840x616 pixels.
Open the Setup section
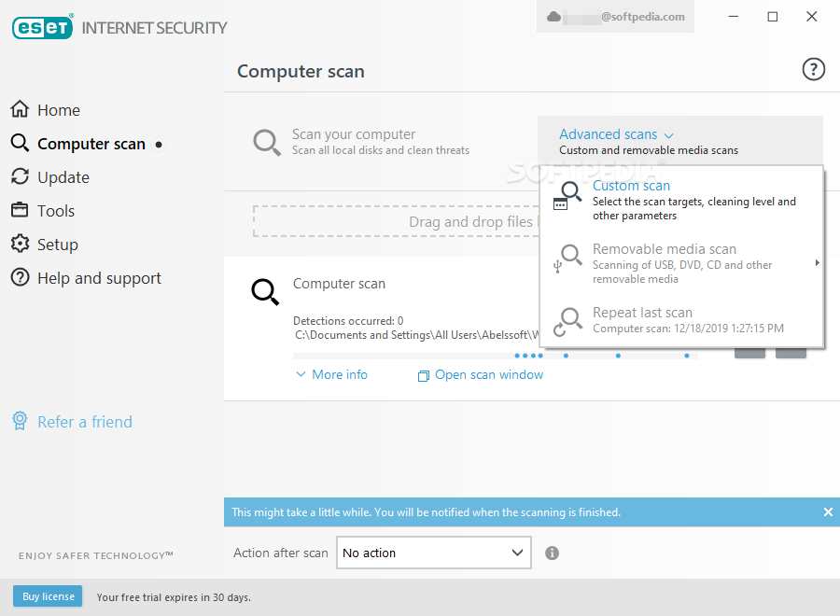tap(57, 245)
